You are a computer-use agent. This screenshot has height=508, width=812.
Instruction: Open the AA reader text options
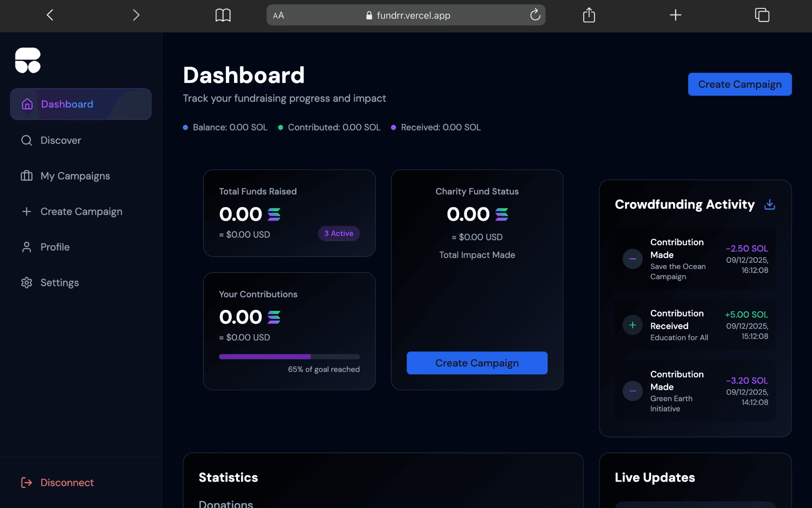coord(278,15)
